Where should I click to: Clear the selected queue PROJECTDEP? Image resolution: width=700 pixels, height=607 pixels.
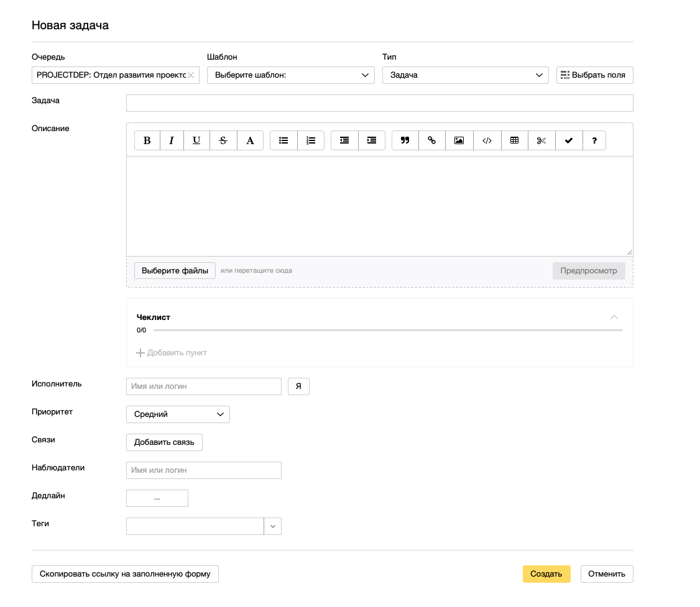[x=191, y=75]
